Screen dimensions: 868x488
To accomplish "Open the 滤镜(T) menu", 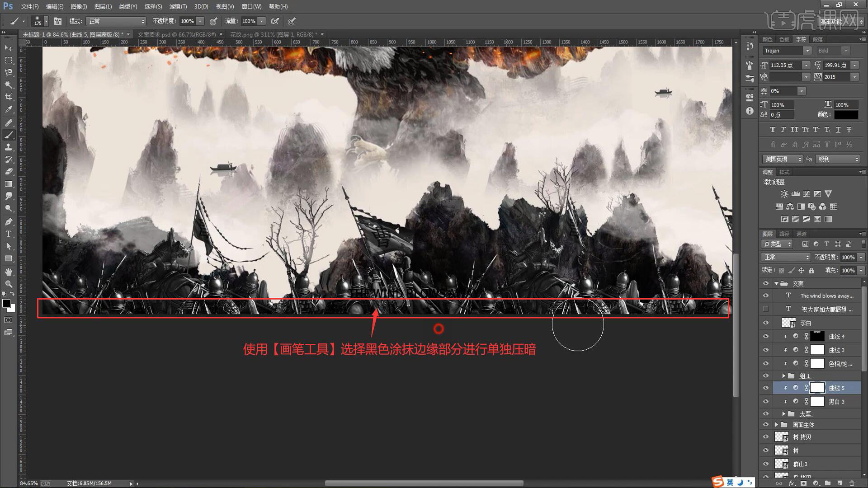I will (178, 6).
